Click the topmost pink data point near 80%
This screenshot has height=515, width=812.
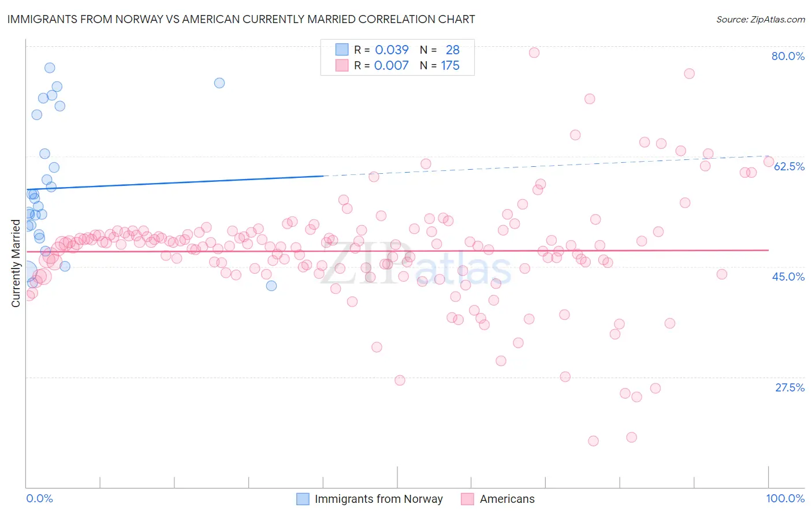pos(534,53)
